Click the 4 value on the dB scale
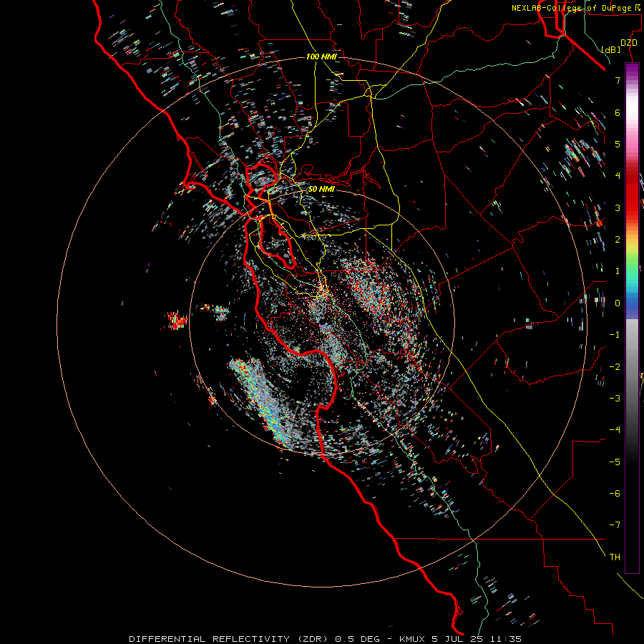Viewport: 644px width, 644px height. 618,176
